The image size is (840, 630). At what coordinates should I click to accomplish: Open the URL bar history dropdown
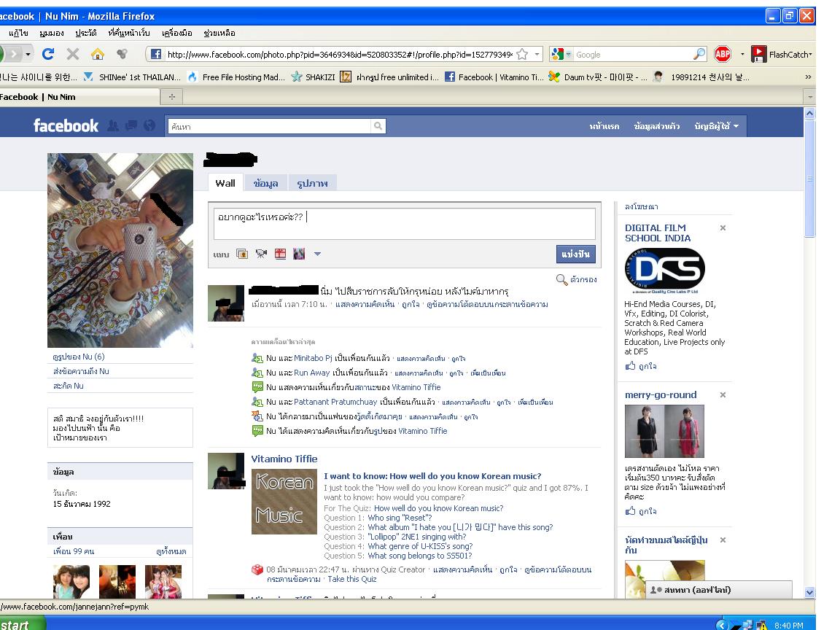(537, 54)
